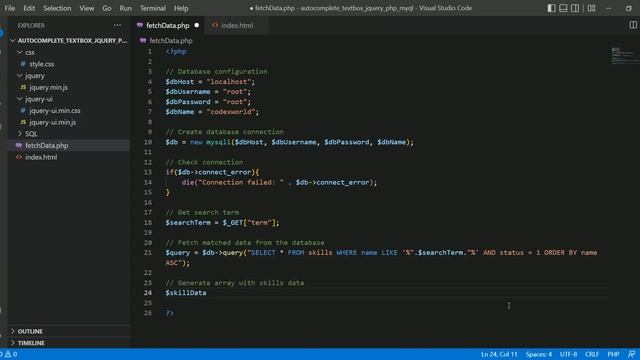Change CRLF end of line sequence
Viewport: 640px width, 360px height.
(x=592, y=354)
